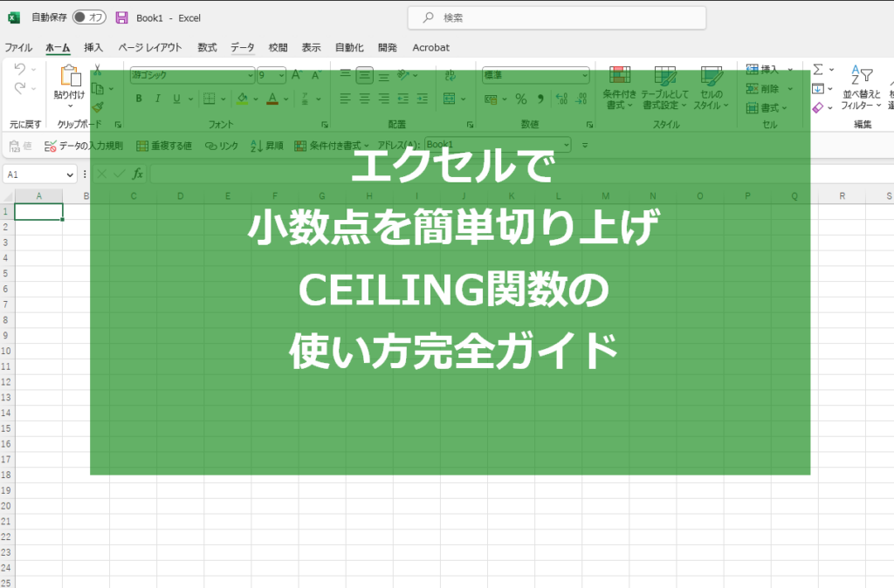
Task: Click the Align Right icon
Action: (384, 99)
